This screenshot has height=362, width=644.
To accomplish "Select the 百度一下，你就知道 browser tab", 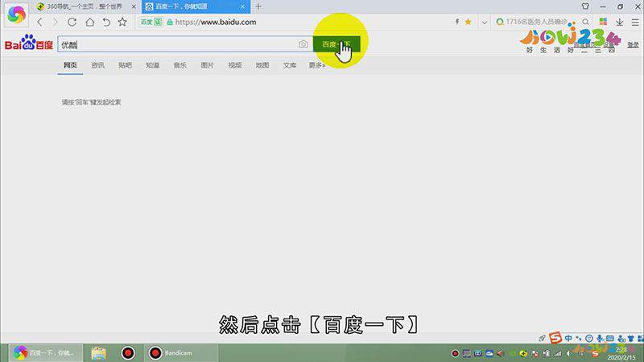I will pos(196,6).
